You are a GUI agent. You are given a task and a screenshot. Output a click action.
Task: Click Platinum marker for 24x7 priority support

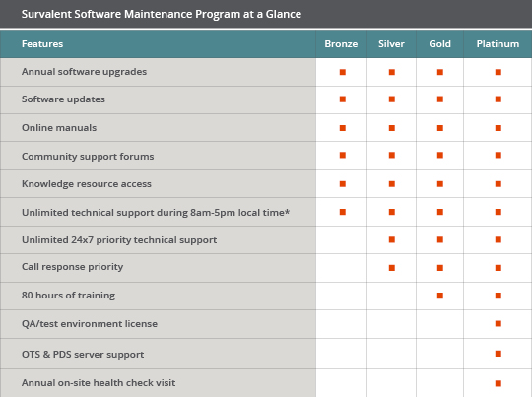click(x=499, y=240)
